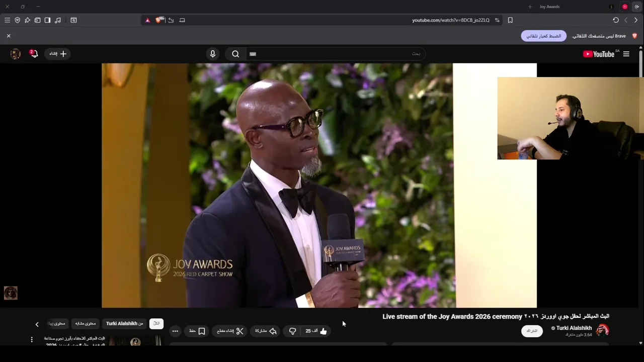
Task: Click the share arrow icon in address bar
Action: (171, 20)
